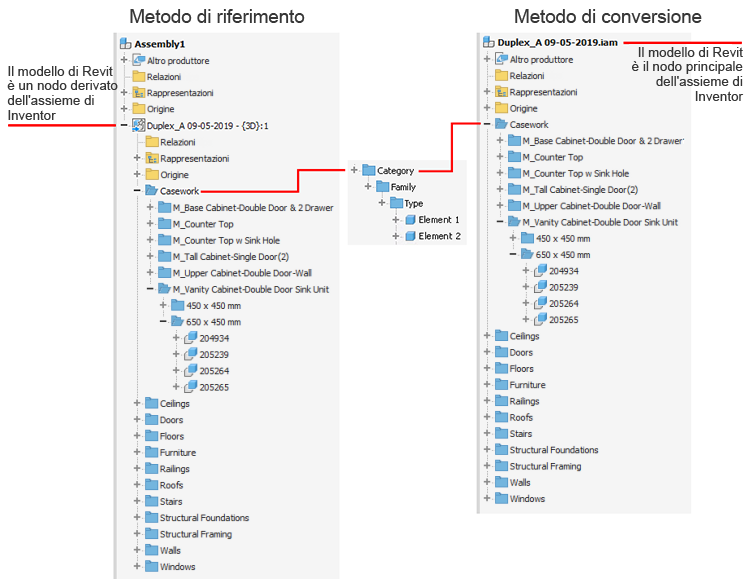
Task: Click the Duplex_A 09-05-2019.iam assembly icon
Action: 488,42
